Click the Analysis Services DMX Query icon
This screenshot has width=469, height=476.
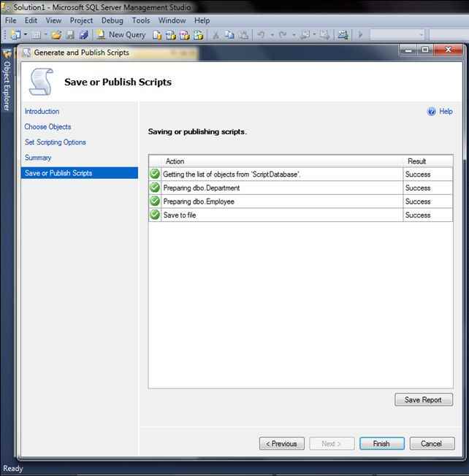pos(184,35)
